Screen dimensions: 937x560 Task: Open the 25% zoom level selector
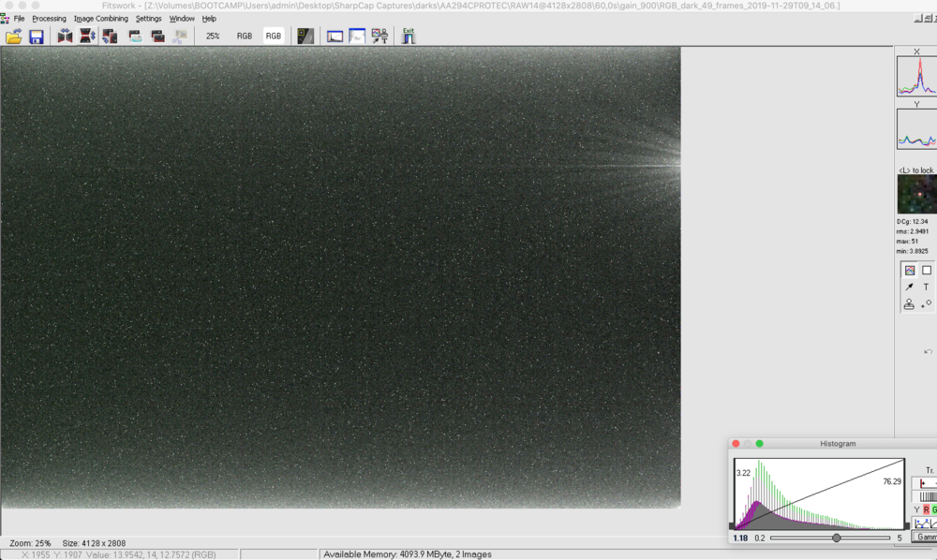pos(213,36)
